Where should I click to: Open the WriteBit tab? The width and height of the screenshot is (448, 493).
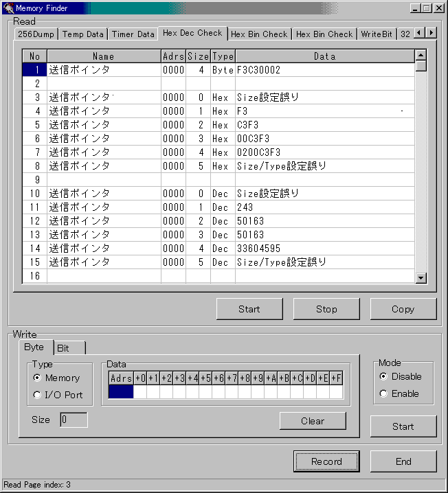[377, 34]
